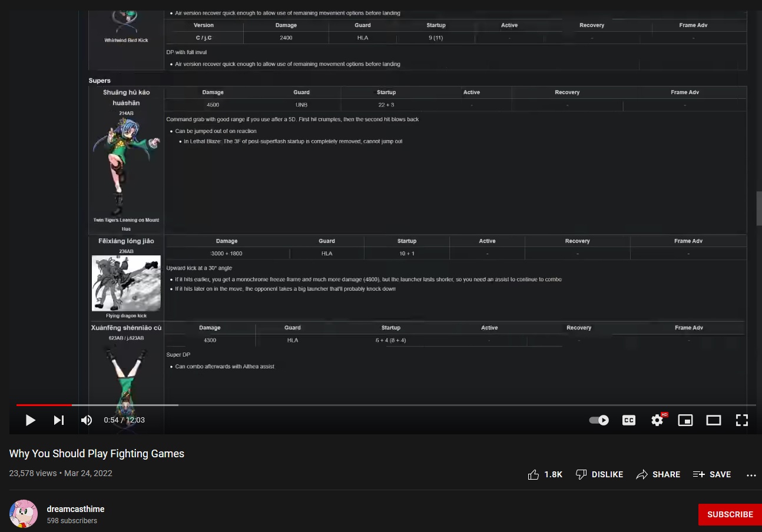The image size is (762, 532).
Task: Click the 'UNB' guard cell
Action: click(x=302, y=105)
